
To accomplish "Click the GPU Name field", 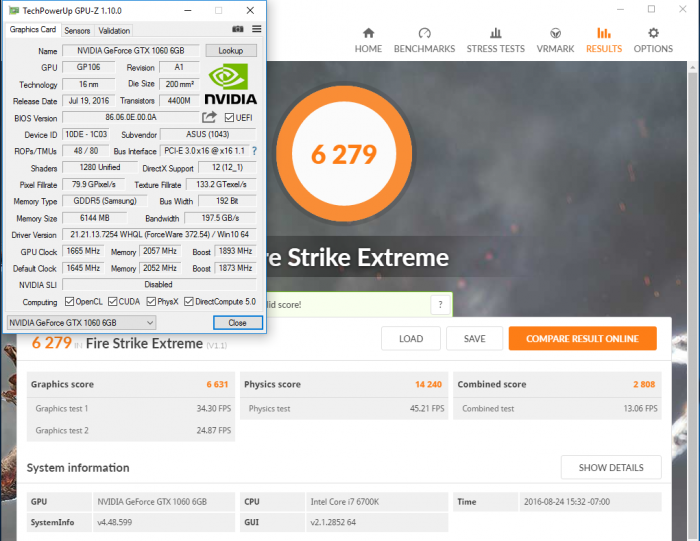I will [131, 50].
